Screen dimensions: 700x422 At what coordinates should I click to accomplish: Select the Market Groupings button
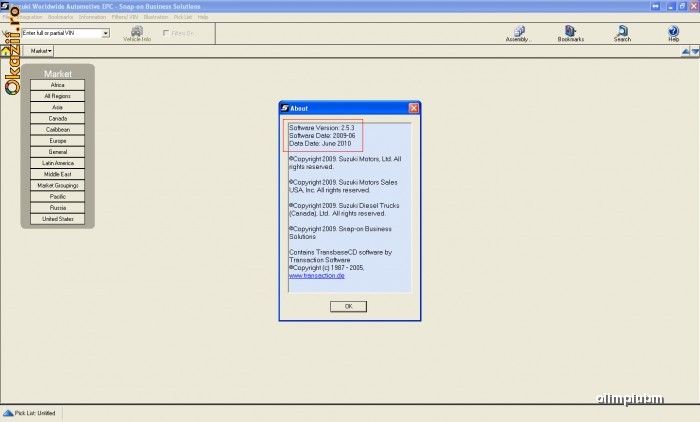(x=58, y=185)
